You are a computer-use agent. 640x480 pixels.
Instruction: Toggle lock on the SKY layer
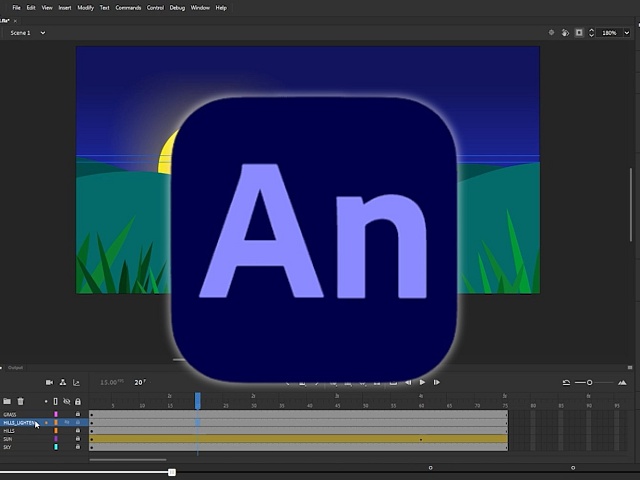pos(78,447)
